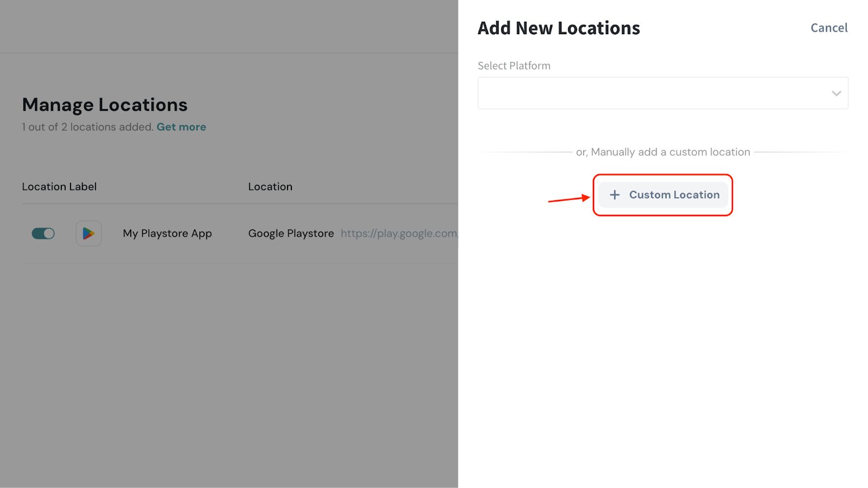This screenshot has height=488, width=868.
Task: Click the Manage Locations heading
Action: (105, 105)
